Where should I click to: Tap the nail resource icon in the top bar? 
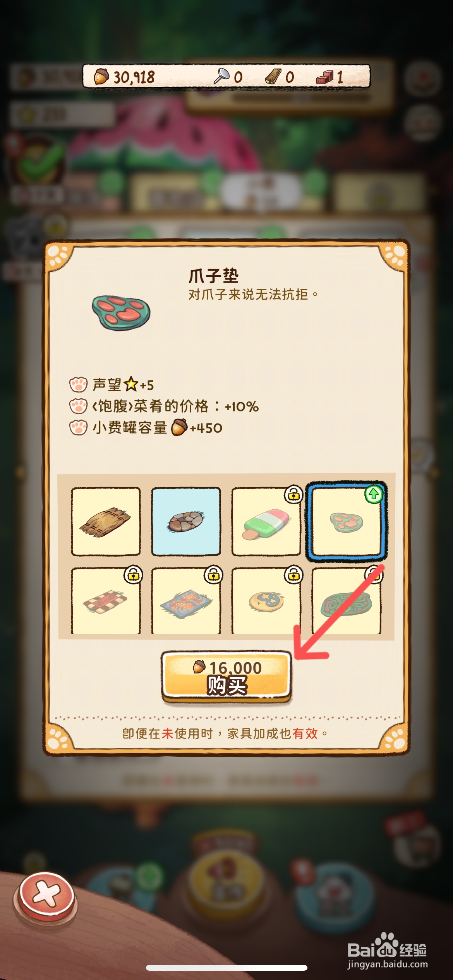(221, 76)
